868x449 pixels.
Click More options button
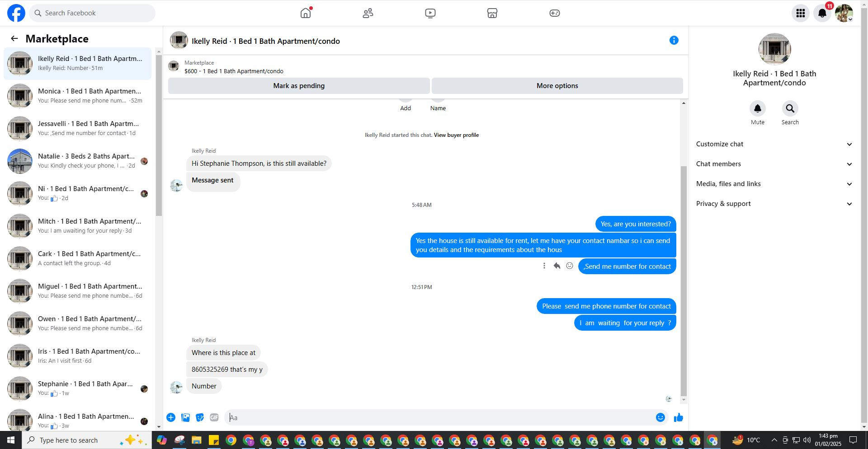[557, 86]
